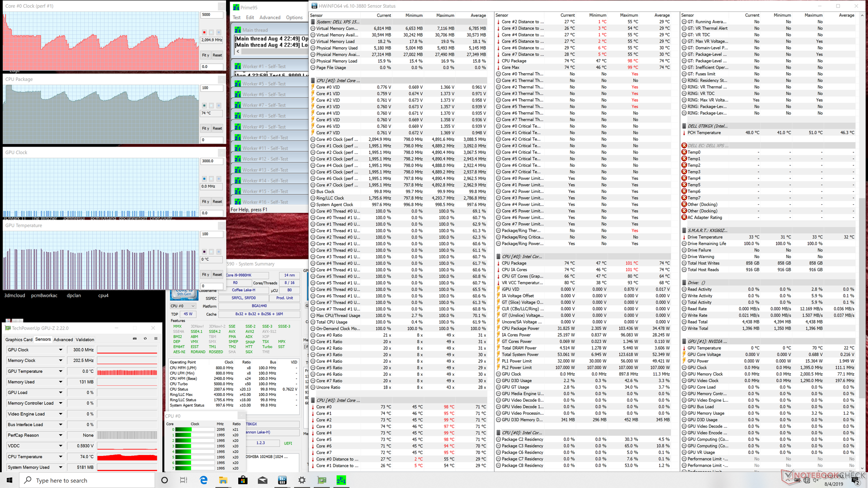Click the GPU-Z refresh icon
868x488 pixels.
point(145,338)
